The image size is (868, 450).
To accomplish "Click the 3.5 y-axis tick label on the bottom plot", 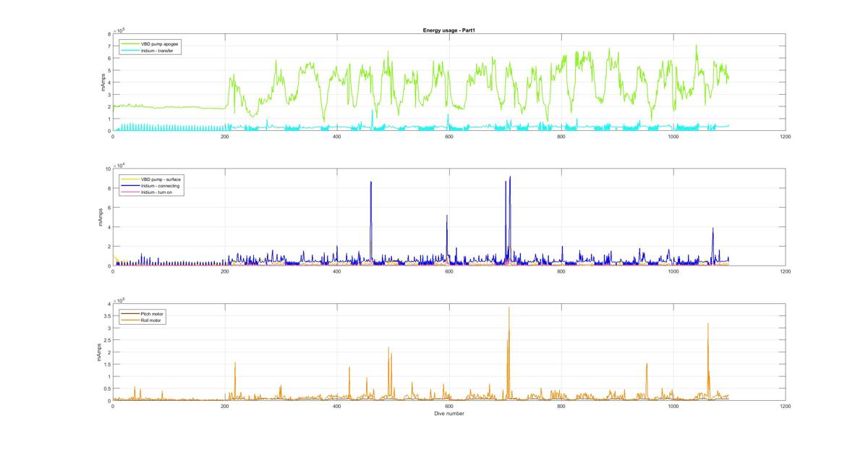I will [106, 316].
